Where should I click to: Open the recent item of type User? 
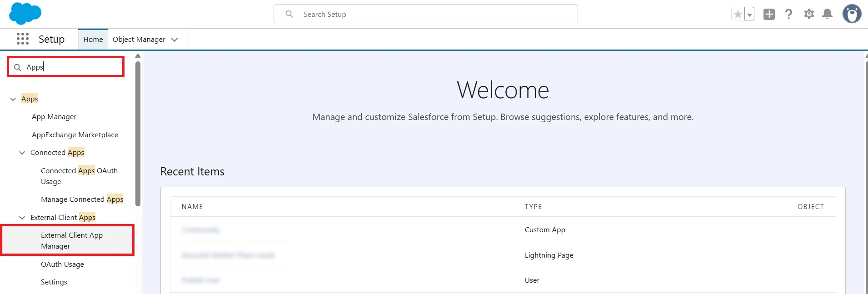200,280
